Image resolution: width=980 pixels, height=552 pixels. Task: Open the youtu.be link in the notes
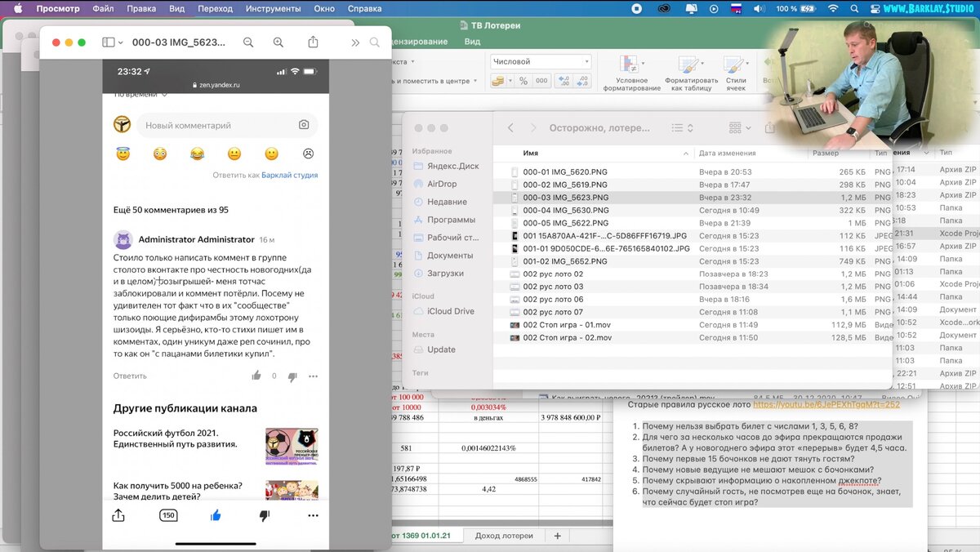(x=826, y=404)
